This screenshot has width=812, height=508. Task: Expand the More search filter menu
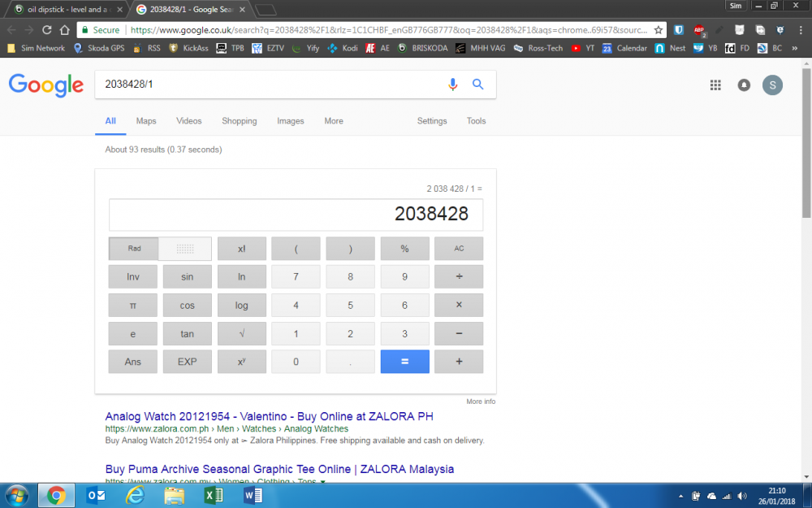pyautogui.click(x=334, y=121)
